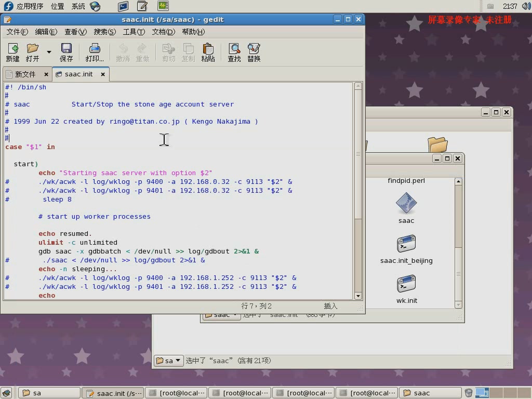Click the gedit editor vertical scrollbar
The height and width of the screenshot is (399, 532).
[358, 190]
